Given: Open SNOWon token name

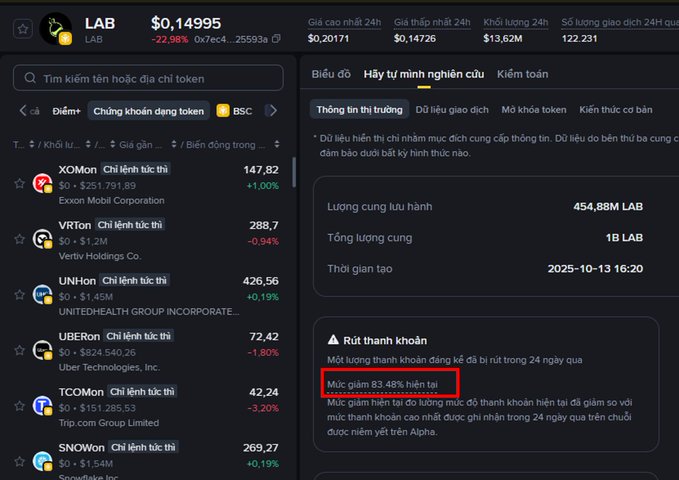Looking at the screenshot, I should [x=81, y=448].
